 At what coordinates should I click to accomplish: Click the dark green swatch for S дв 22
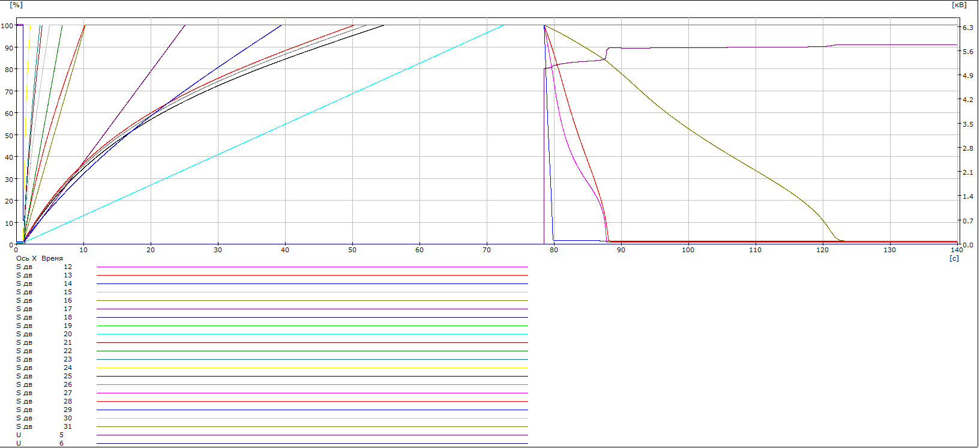pos(312,351)
